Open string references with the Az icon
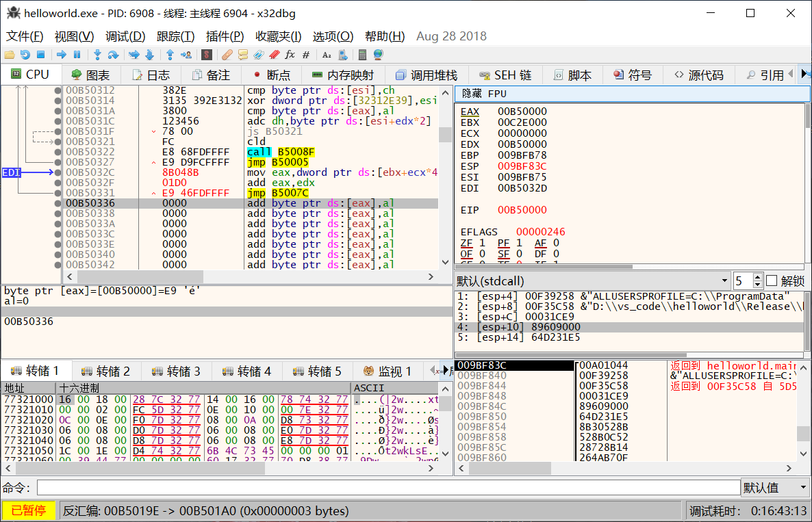Screen dimensions: 812x522 tap(327, 54)
